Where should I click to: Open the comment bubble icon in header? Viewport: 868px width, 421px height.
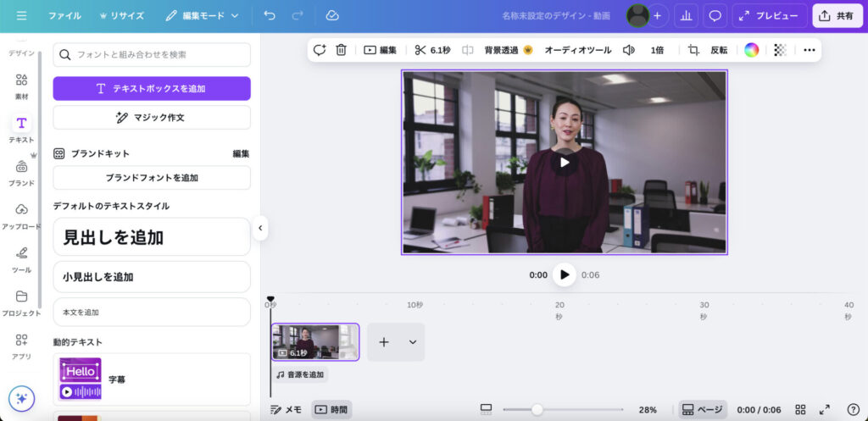pyautogui.click(x=715, y=16)
